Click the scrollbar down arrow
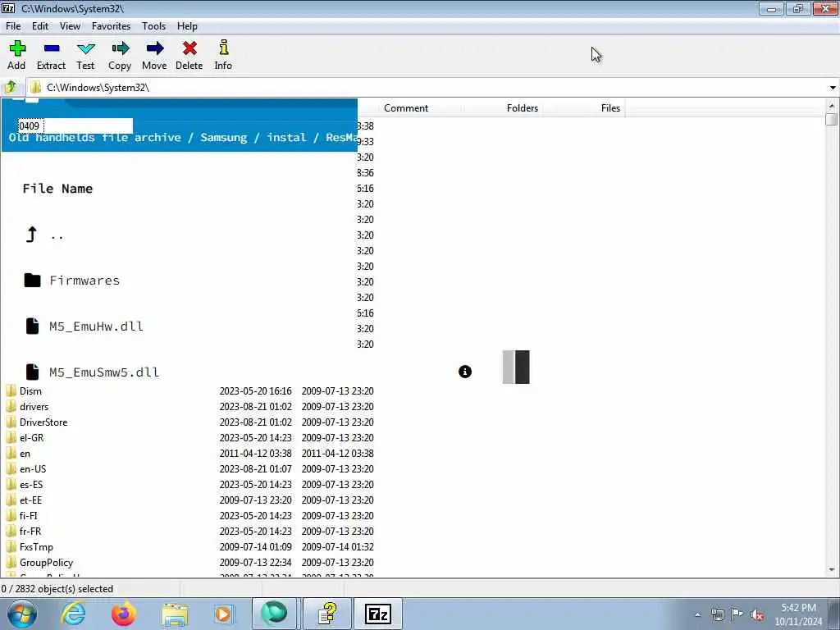Screen dimensions: 840x630 832,569
